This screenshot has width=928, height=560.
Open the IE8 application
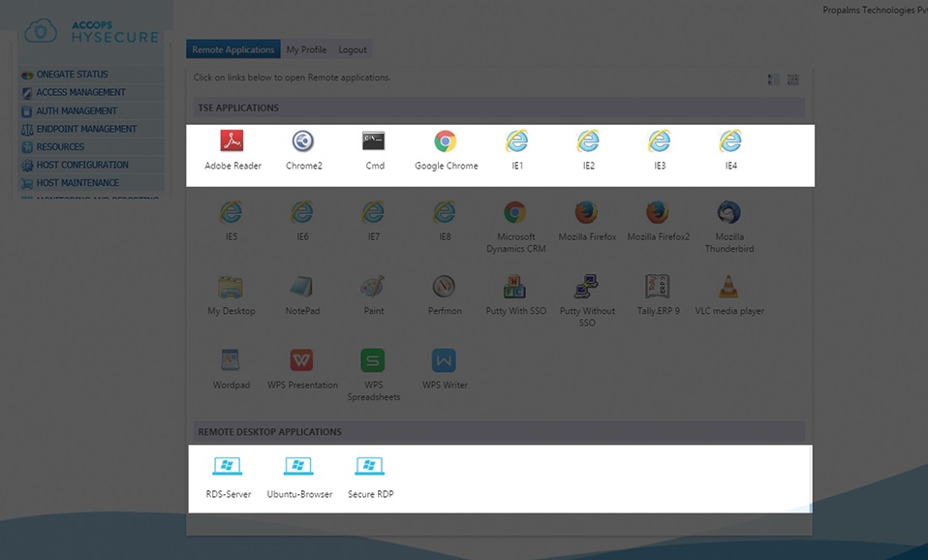point(444,212)
